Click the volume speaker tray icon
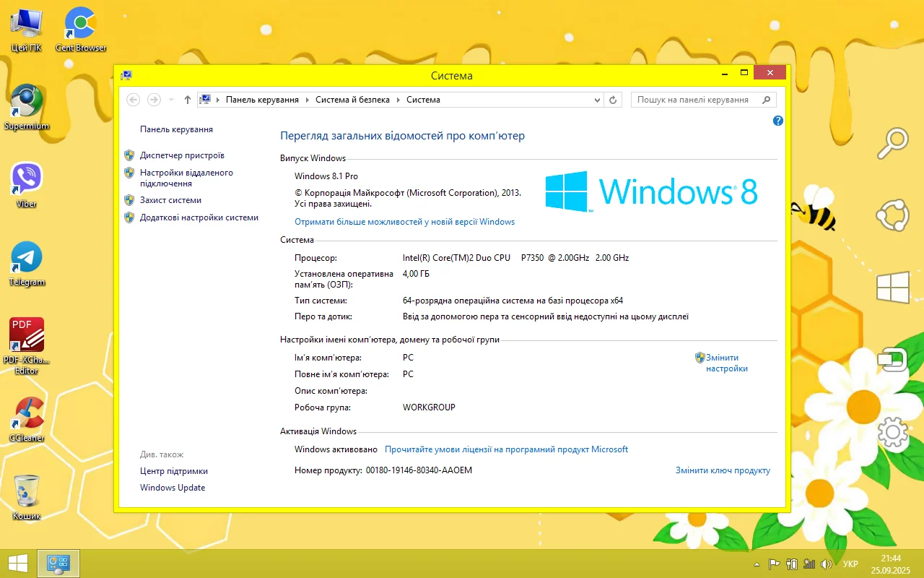 pos(827,564)
